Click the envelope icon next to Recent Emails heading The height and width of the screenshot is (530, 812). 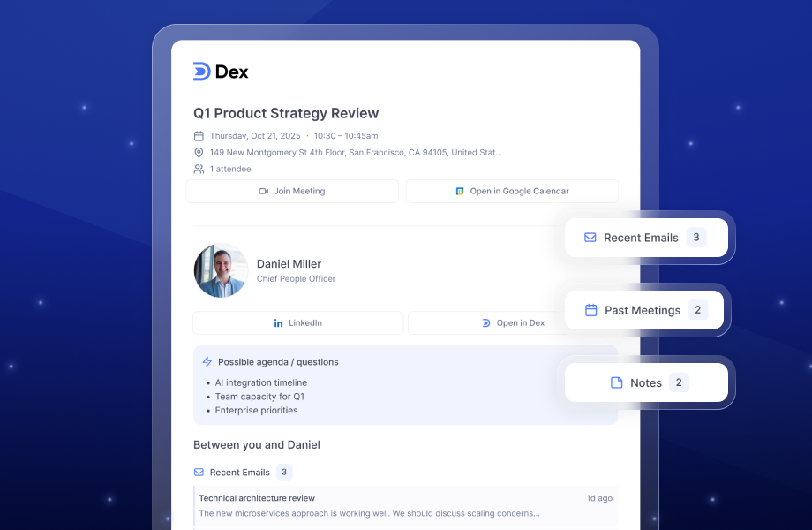pyautogui.click(x=200, y=472)
